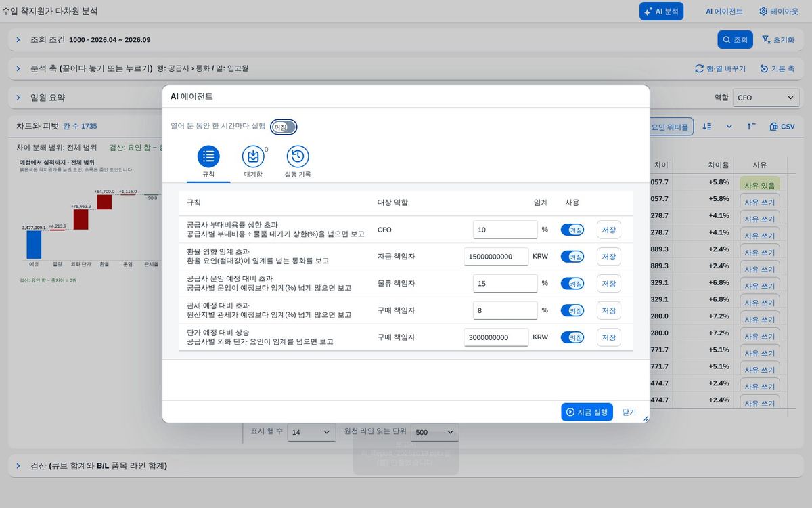Image resolution: width=812 pixels, height=508 pixels.
Task: Save the 공급사 부대비용률 상한 초과 rule
Action: (609, 230)
